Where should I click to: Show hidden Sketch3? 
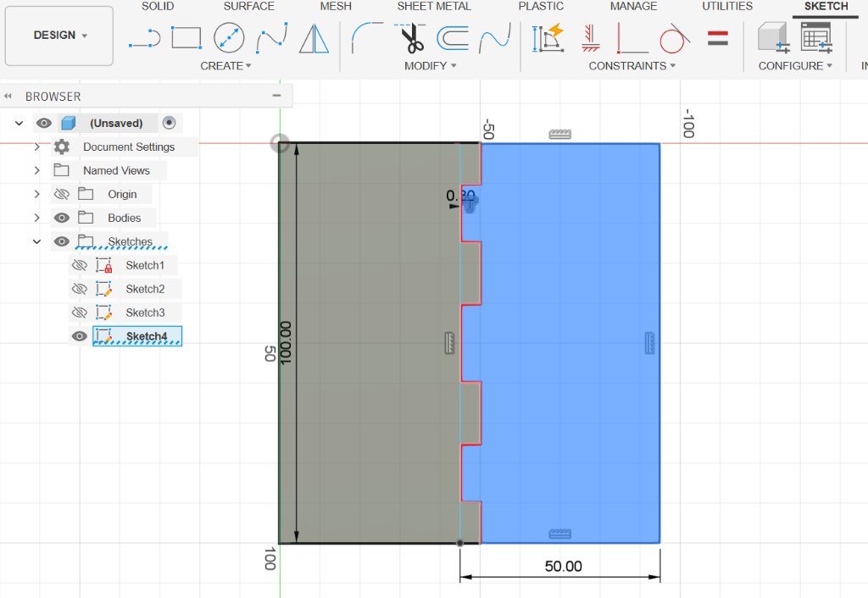coord(79,313)
